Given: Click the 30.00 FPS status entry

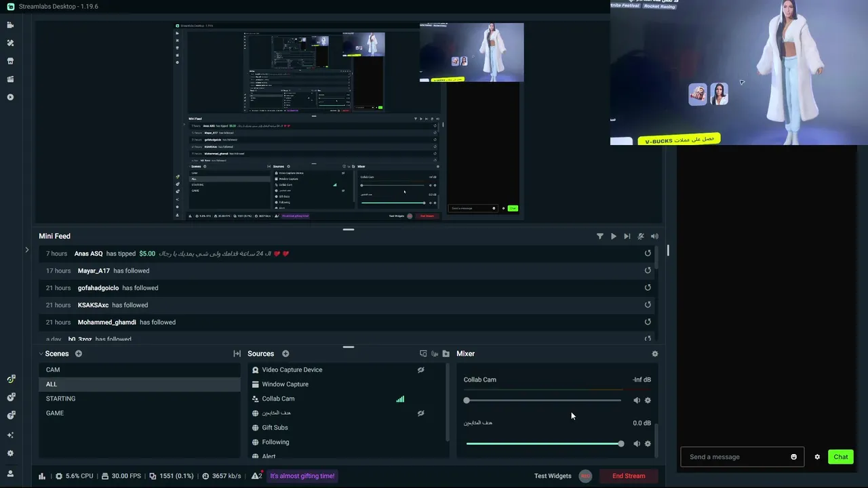Looking at the screenshot, I should pyautogui.click(x=121, y=476).
